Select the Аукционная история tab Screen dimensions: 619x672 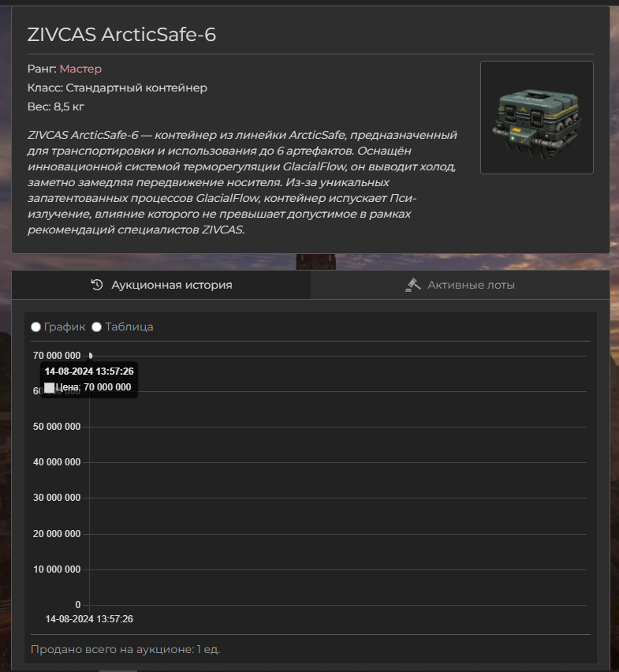(161, 285)
